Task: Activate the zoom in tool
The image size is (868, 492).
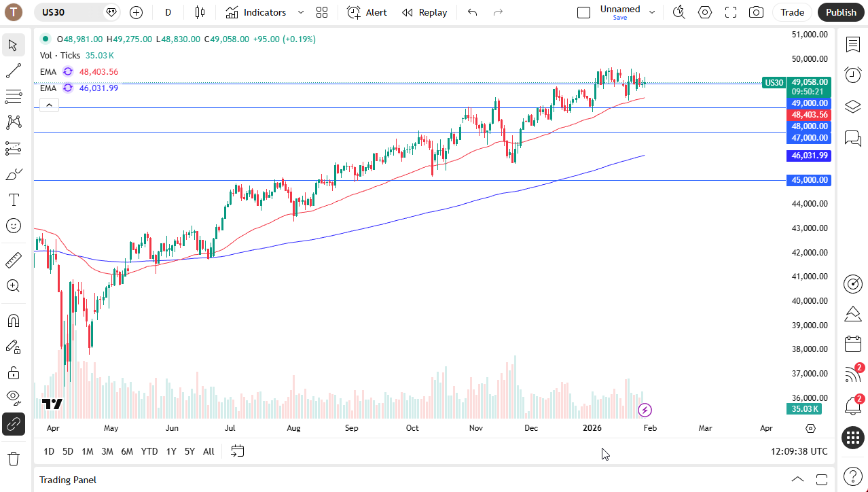Action: coord(13,285)
